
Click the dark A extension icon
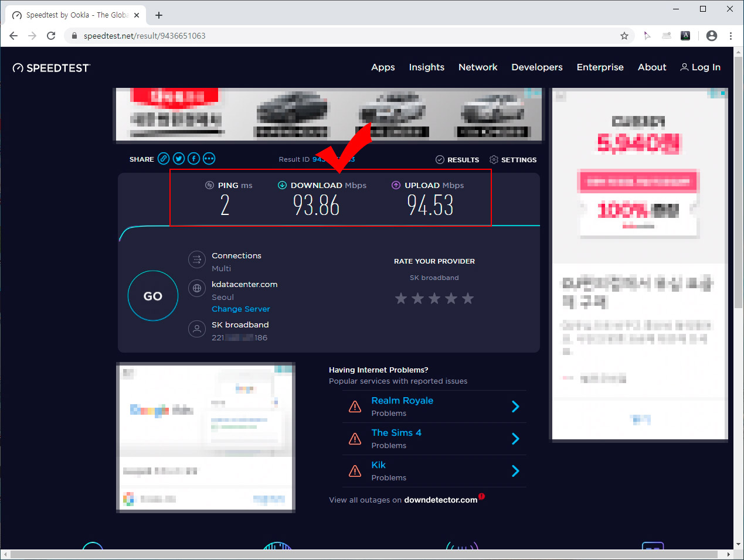tap(685, 36)
